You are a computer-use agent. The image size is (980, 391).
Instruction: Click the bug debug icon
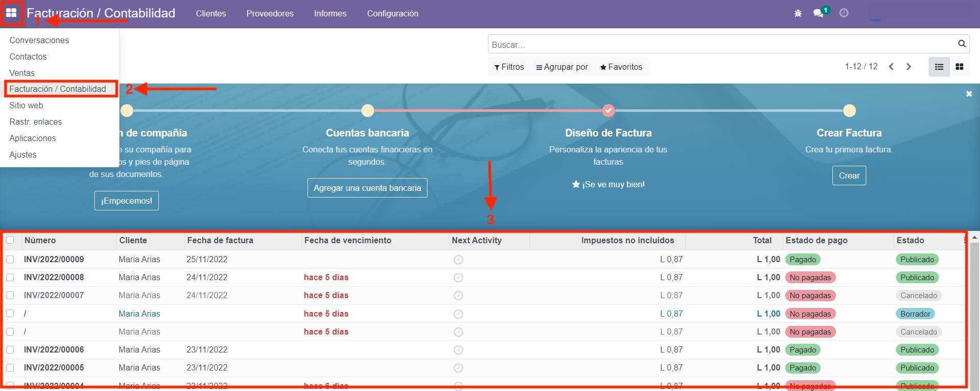point(798,13)
